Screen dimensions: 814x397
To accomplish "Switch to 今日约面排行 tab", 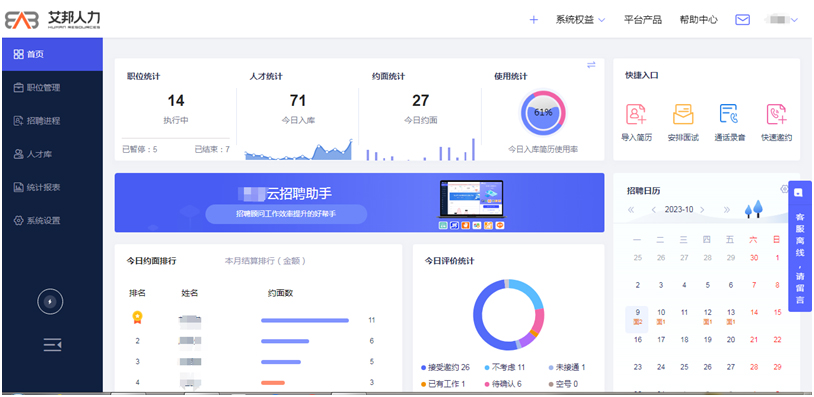I will (x=152, y=261).
